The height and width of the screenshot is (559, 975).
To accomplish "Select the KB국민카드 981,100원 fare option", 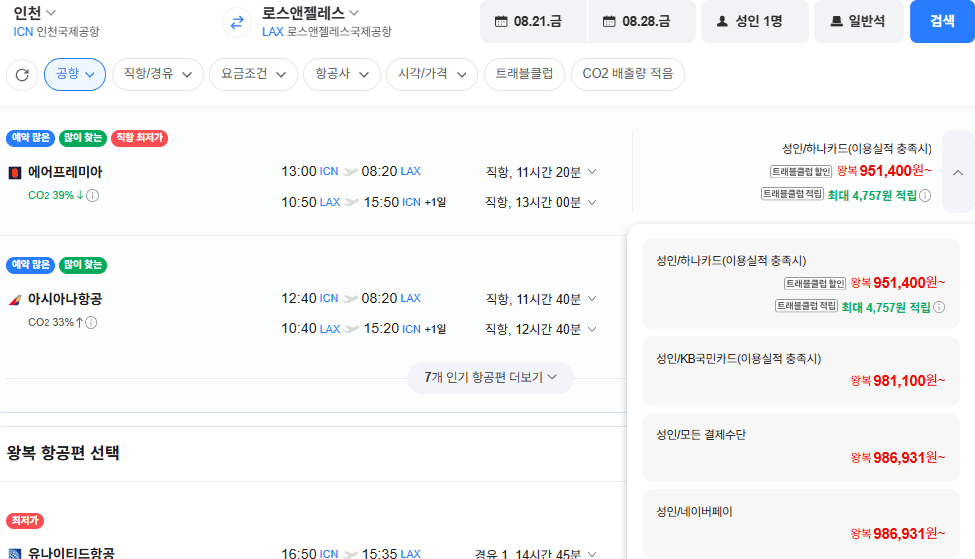I will pos(801,371).
